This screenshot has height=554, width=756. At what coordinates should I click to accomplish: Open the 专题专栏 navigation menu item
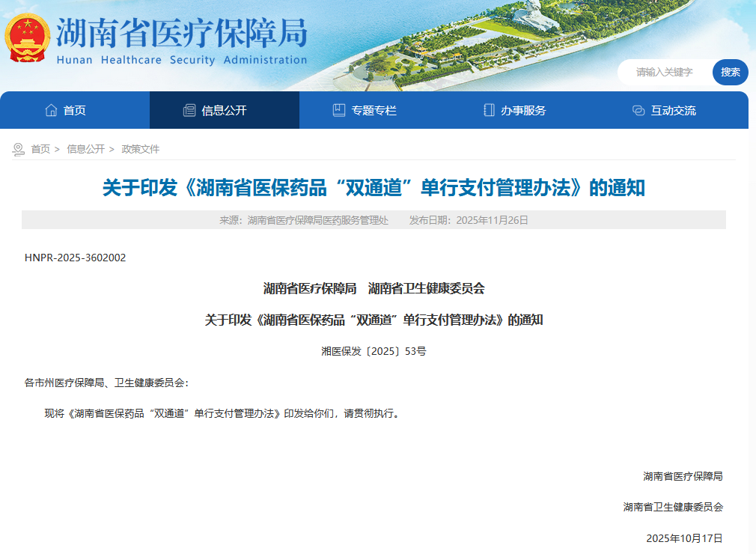pyautogui.click(x=374, y=110)
